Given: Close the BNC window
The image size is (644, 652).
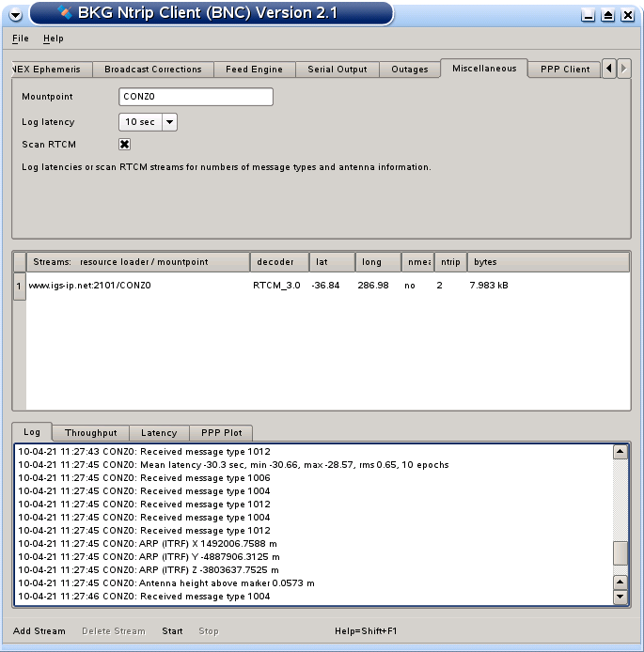Looking at the screenshot, I should click(628, 15).
